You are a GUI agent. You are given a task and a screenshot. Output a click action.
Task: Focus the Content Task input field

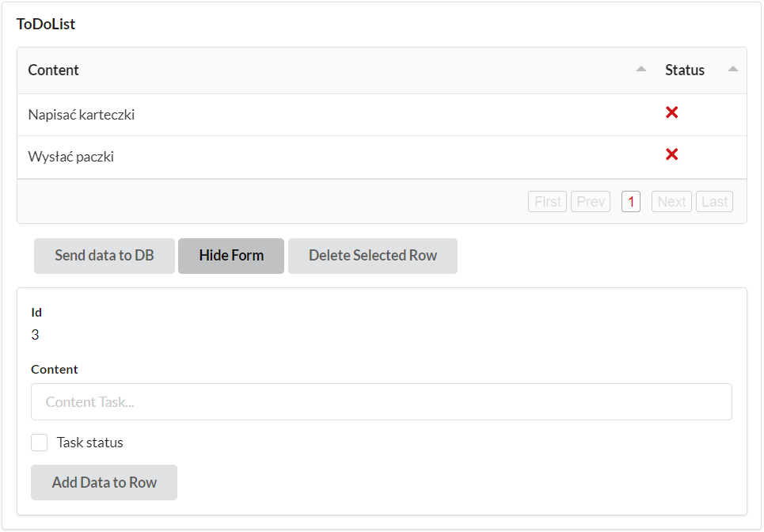tap(381, 402)
